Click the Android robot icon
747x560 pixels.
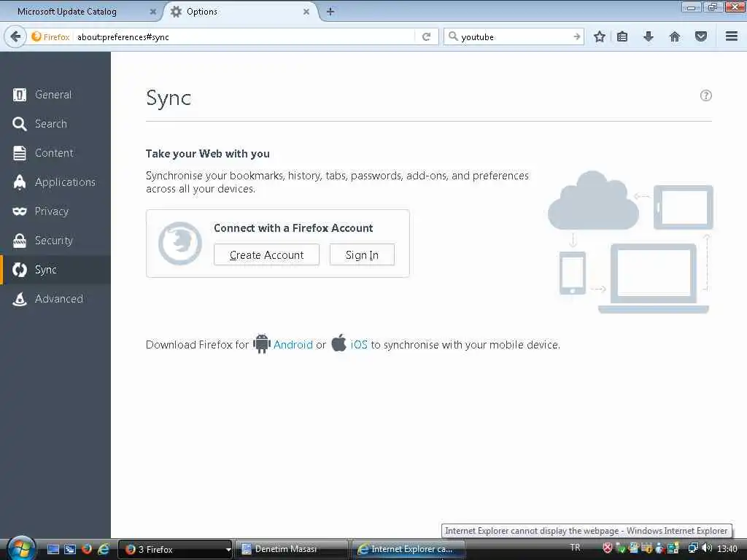point(262,343)
